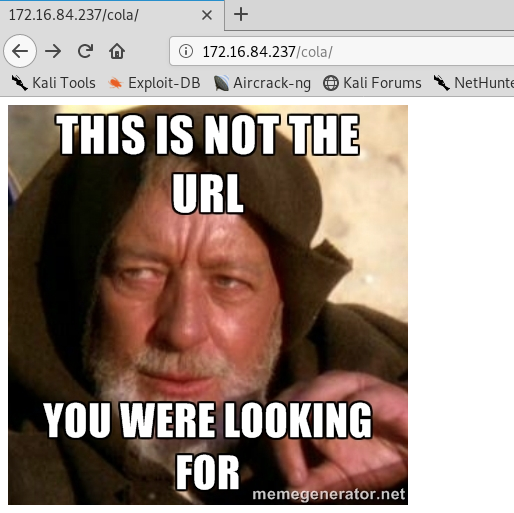The height and width of the screenshot is (513, 514).
Task: Go to the Home page icon
Action: [x=117, y=51]
